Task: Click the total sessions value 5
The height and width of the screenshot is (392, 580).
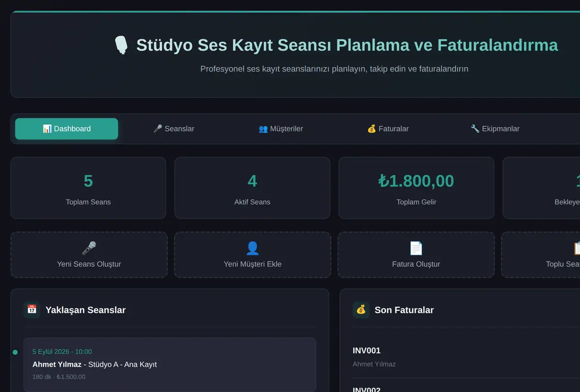Action: click(x=88, y=181)
